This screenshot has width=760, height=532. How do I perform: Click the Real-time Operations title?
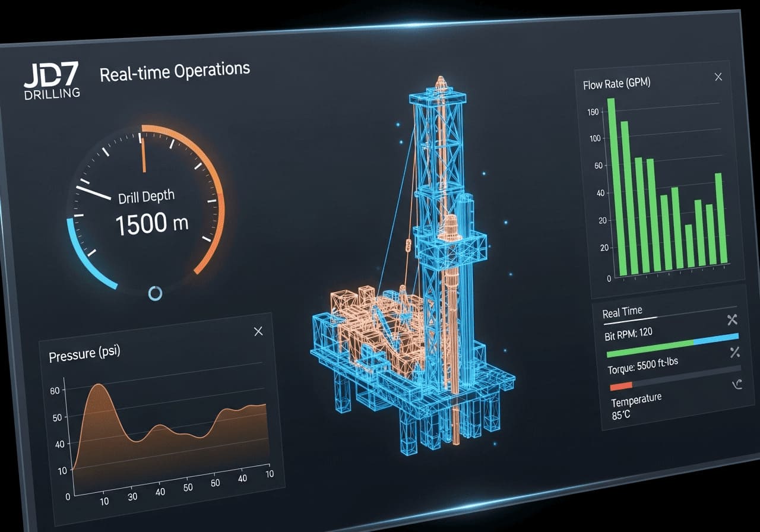pos(175,72)
